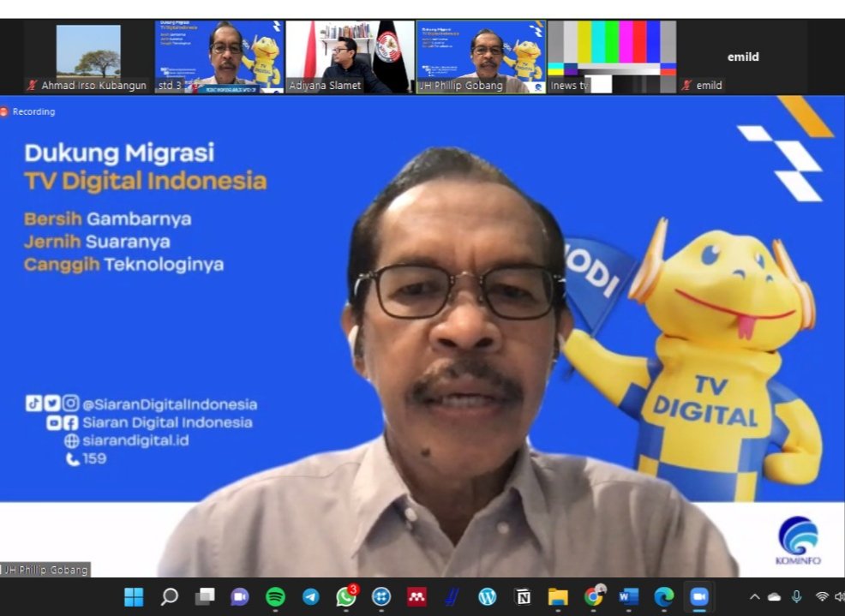Click the taskbar Search magnifier icon
The image size is (845, 616).
tap(170, 597)
